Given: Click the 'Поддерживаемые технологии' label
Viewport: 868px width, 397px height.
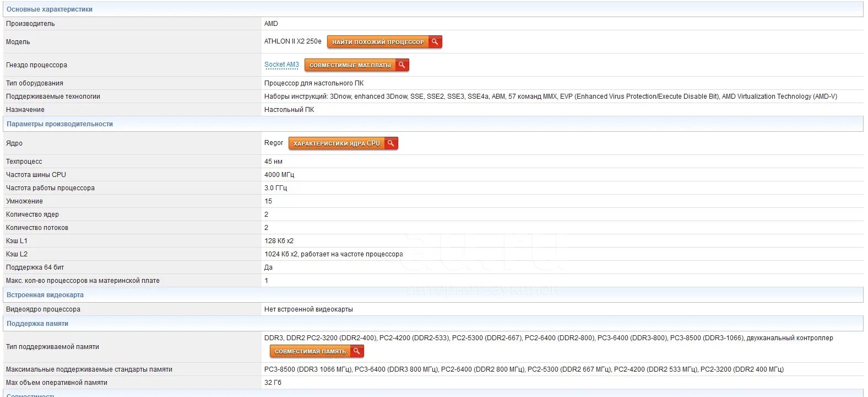Looking at the screenshot, I should tap(53, 96).
